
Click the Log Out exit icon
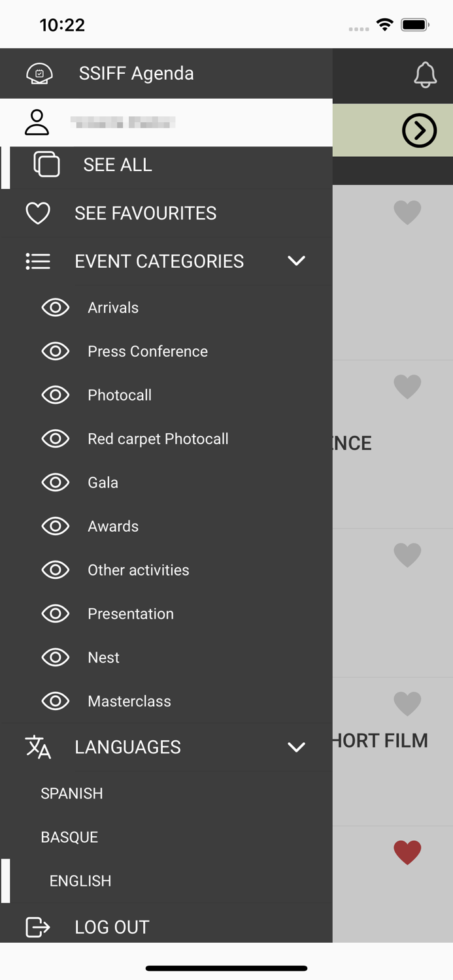tap(38, 926)
